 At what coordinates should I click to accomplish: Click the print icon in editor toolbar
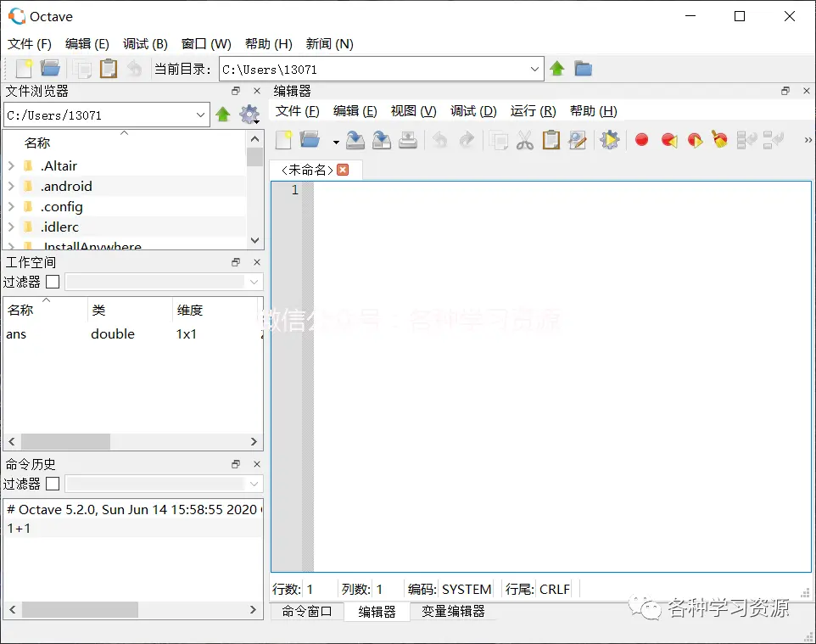(408, 140)
